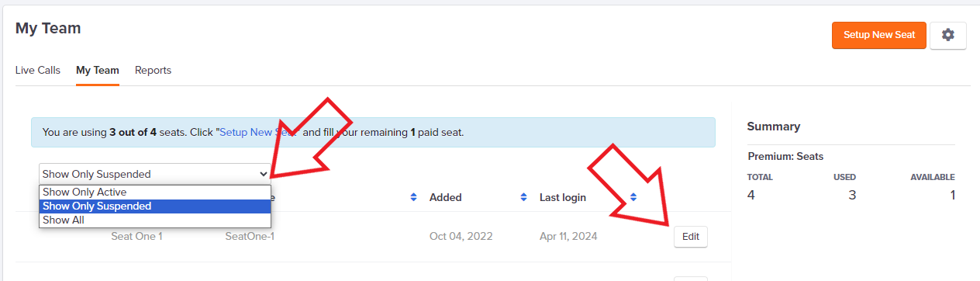Click sort arrows right of Last login
Viewport: 980px width, 281px height.
click(633, 197)
